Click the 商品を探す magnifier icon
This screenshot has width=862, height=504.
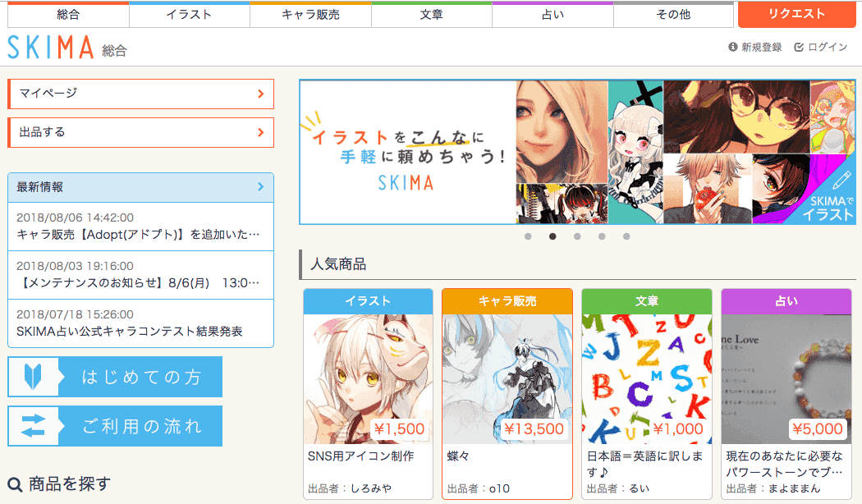tap(15, 485)
